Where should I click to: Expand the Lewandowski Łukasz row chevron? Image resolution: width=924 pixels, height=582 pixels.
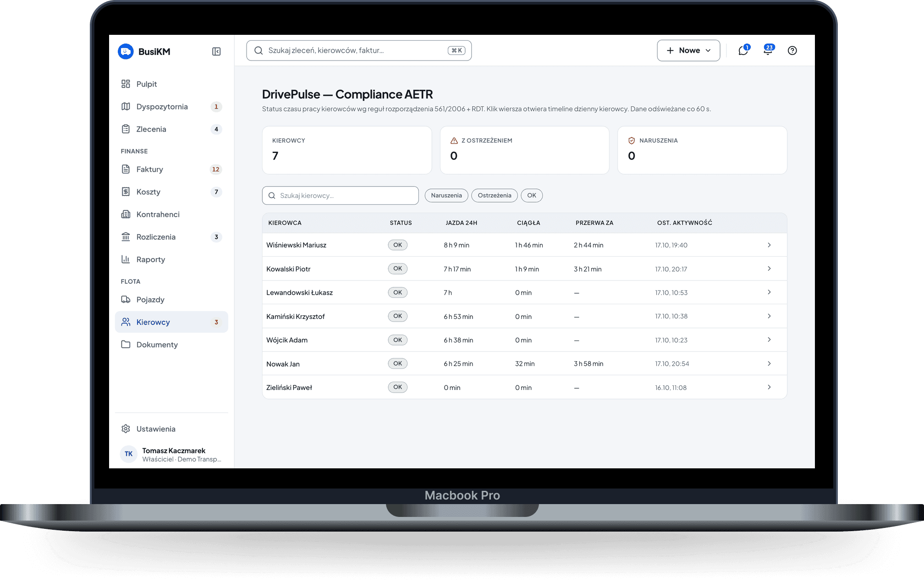[x=769, y=292]
